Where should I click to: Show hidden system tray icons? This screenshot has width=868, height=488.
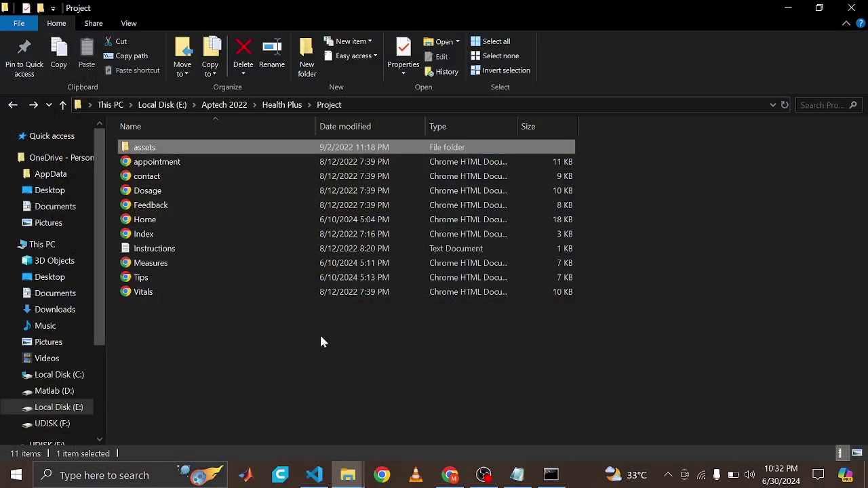668,474
